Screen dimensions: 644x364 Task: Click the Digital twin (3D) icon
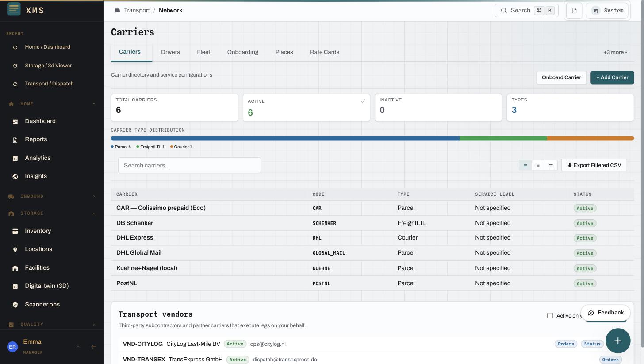coord(15,287)
